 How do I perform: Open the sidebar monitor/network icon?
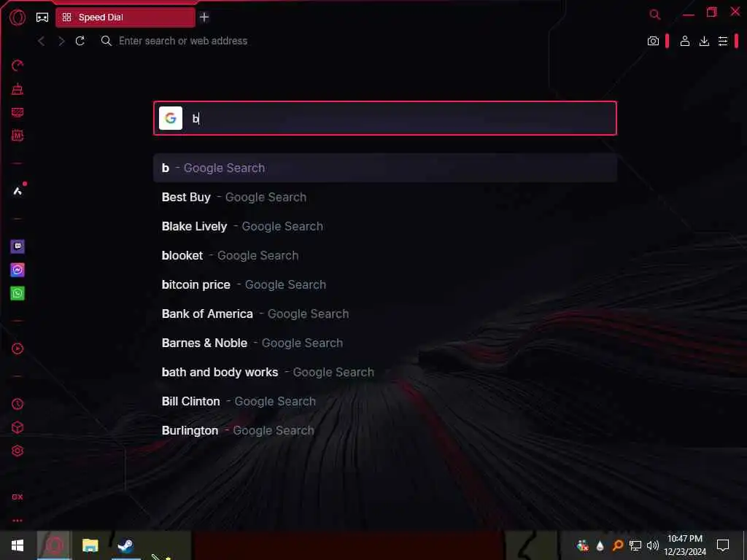pyautogui.click(x=18, y=112)
